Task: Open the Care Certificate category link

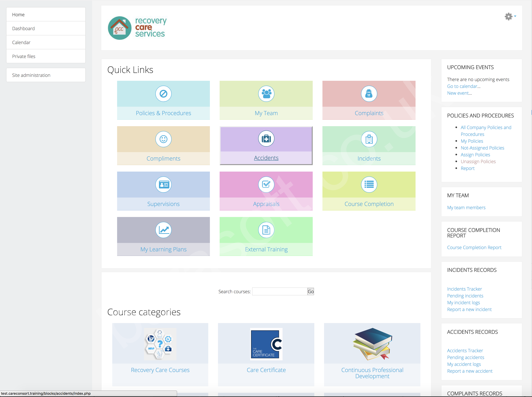Action: (266, 370)
